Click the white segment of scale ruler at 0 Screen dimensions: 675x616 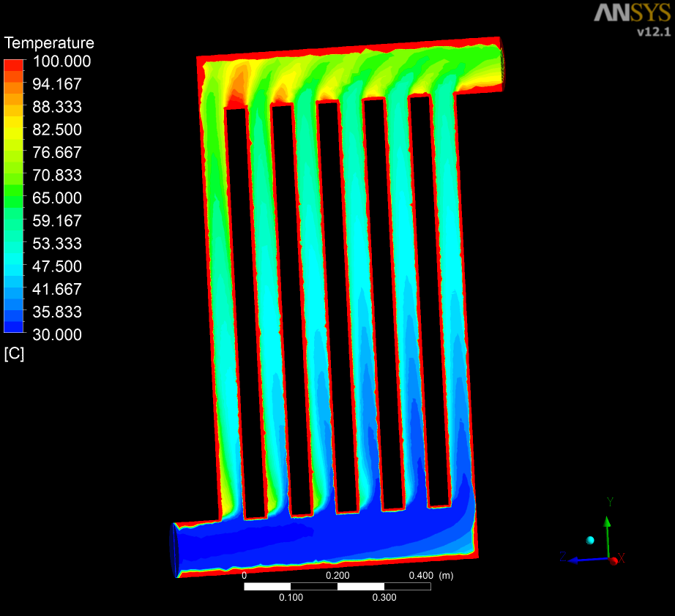(267, 587)
